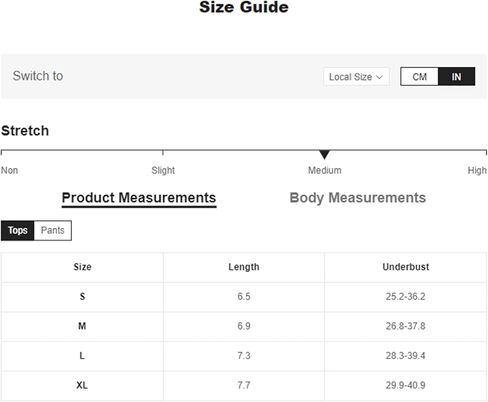Click the Underbust column header
This screenshot has width=488, height=402.
406,267
